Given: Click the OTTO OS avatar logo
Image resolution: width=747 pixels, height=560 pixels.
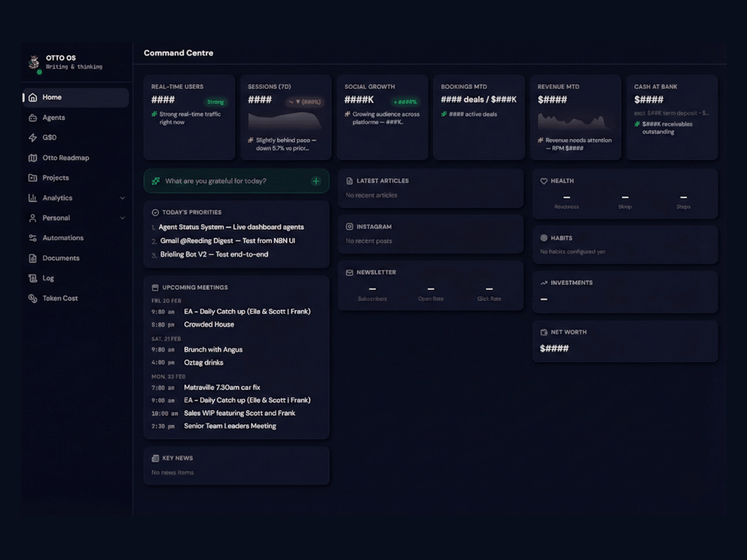Looking at the screenshot, I should pyautogui.click(x=34, y=62).
